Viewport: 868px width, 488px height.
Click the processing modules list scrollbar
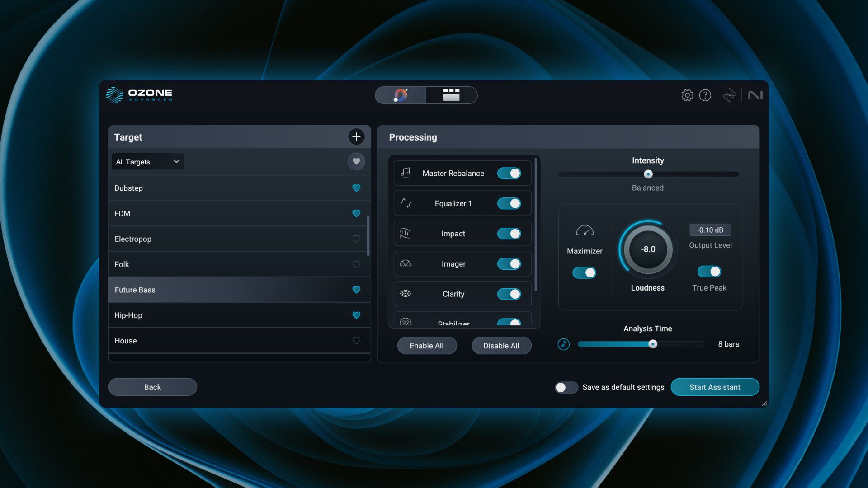[x=536, y=225]
